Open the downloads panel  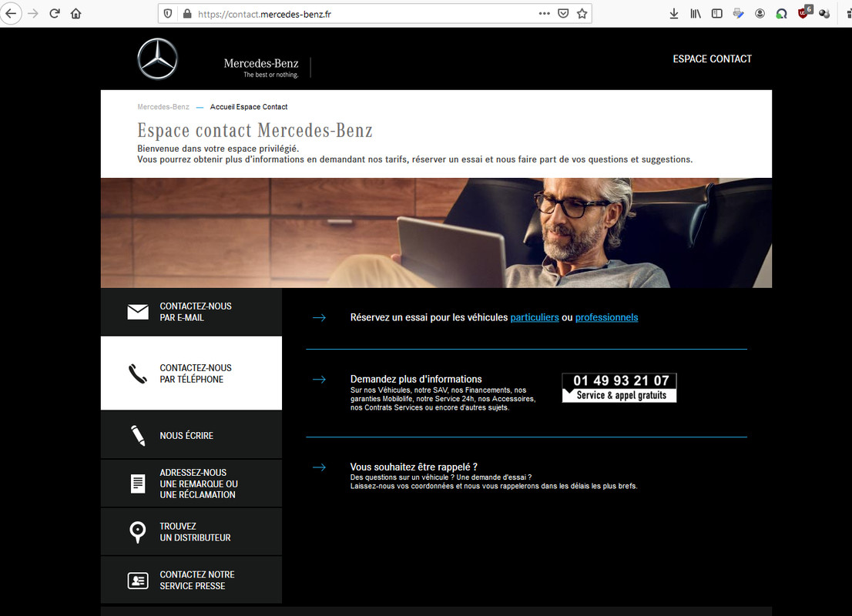(674, 14)
